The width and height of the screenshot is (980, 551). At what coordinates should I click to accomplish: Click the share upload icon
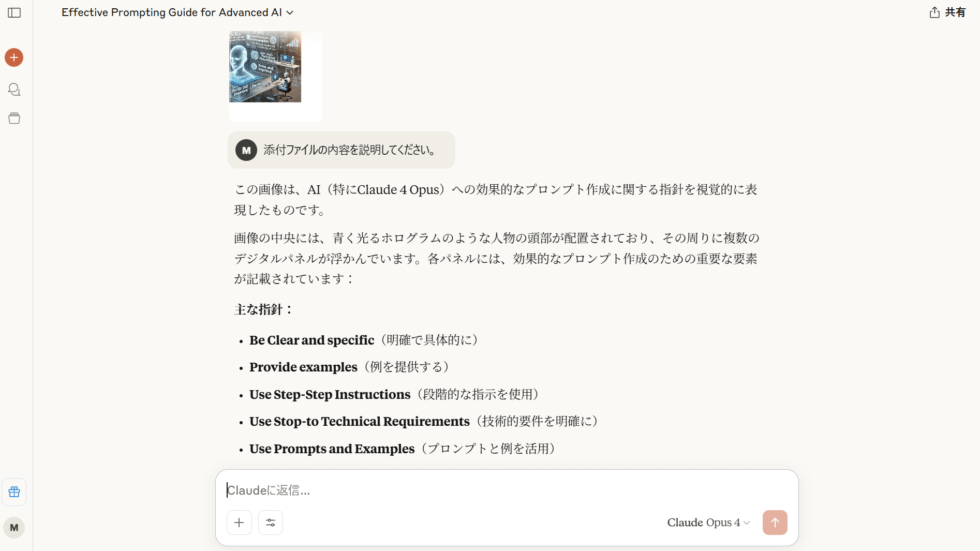pos(934,12)
